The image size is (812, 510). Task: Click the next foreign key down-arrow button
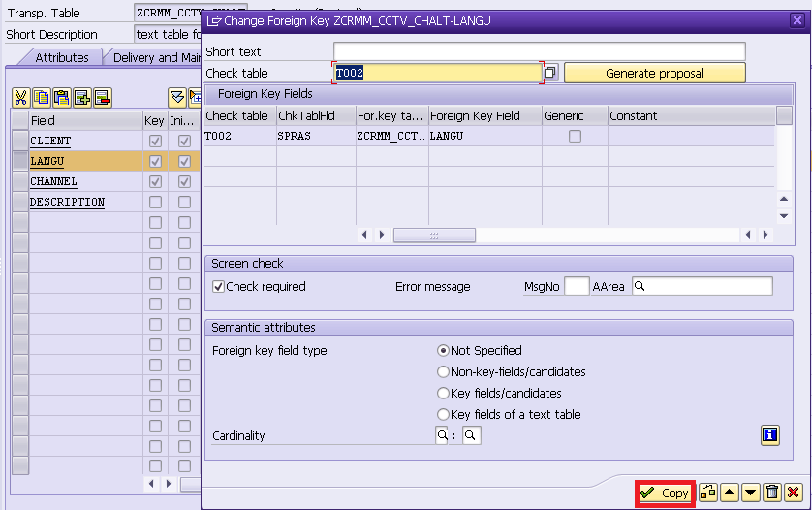pyautogui.click(x=750, y=493)
